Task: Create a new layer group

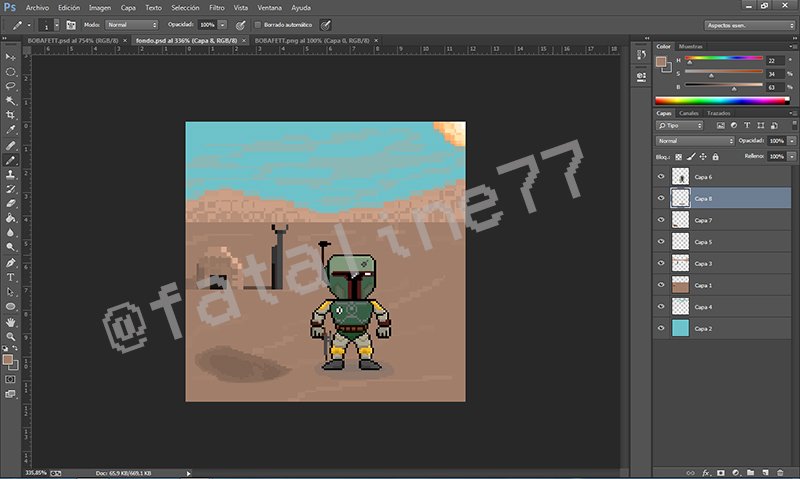Action: coord(751,473)
